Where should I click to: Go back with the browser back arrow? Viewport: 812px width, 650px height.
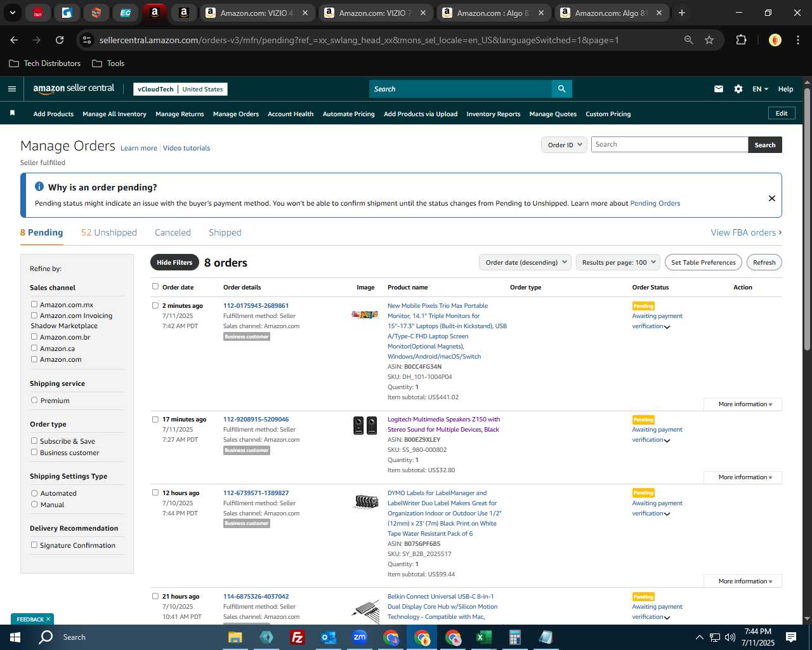[14, 40]
